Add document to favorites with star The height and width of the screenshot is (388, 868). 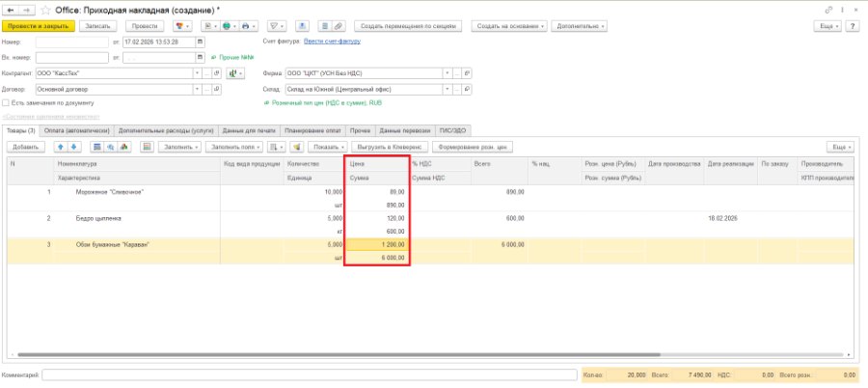pyautogui.click(x=45, y=10)
